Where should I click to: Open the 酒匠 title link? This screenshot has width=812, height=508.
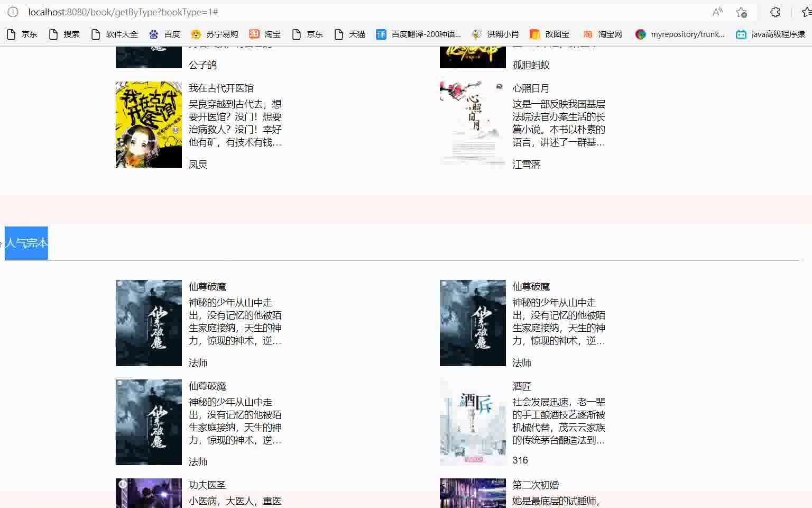click(x=522, y=386)
